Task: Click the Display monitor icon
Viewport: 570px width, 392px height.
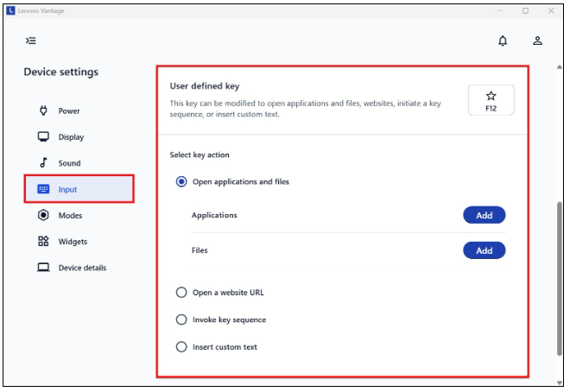Action: tap(43, 136)
